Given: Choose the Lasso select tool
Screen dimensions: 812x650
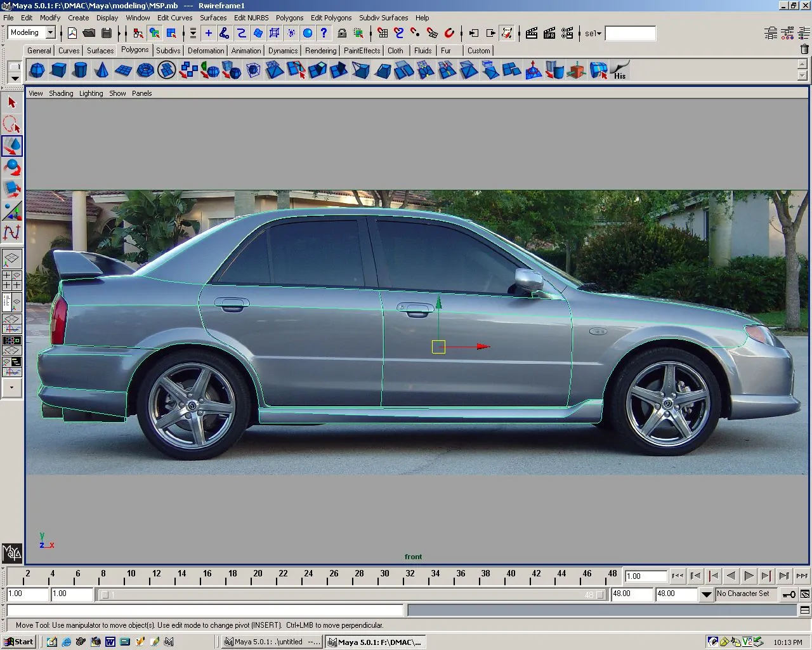Looking at the screenshot, I should coord(12,124).
